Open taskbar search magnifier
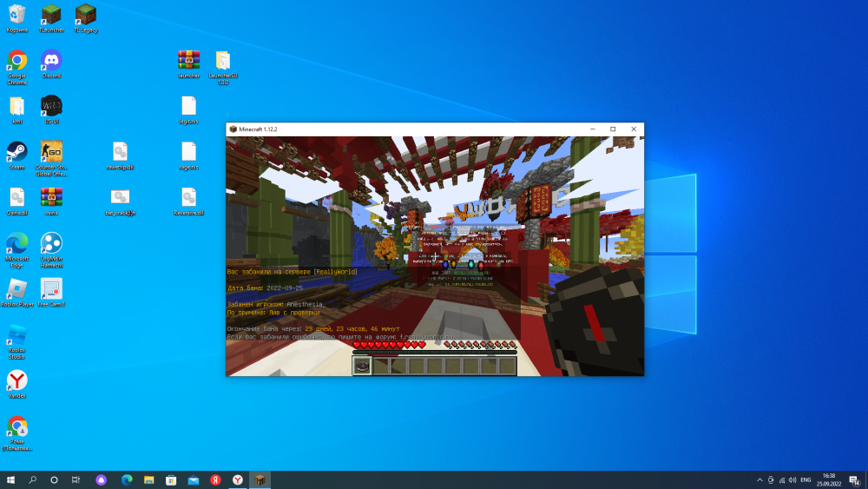The width and height of the screenshot is (868, 489). 32,479
